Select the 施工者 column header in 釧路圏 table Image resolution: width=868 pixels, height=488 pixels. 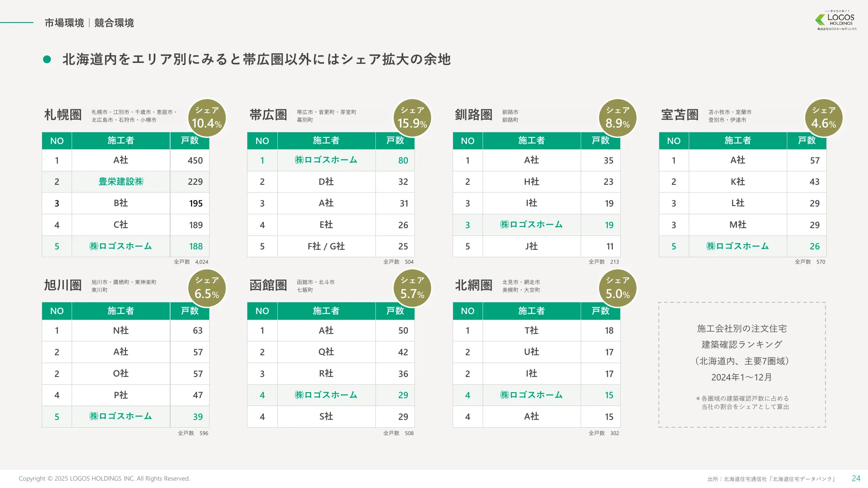532,141
